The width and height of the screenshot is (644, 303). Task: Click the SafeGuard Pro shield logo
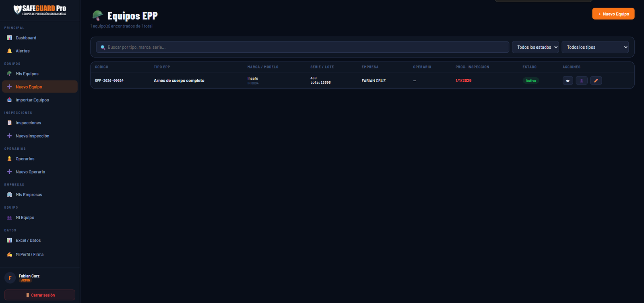click(17, 10)
